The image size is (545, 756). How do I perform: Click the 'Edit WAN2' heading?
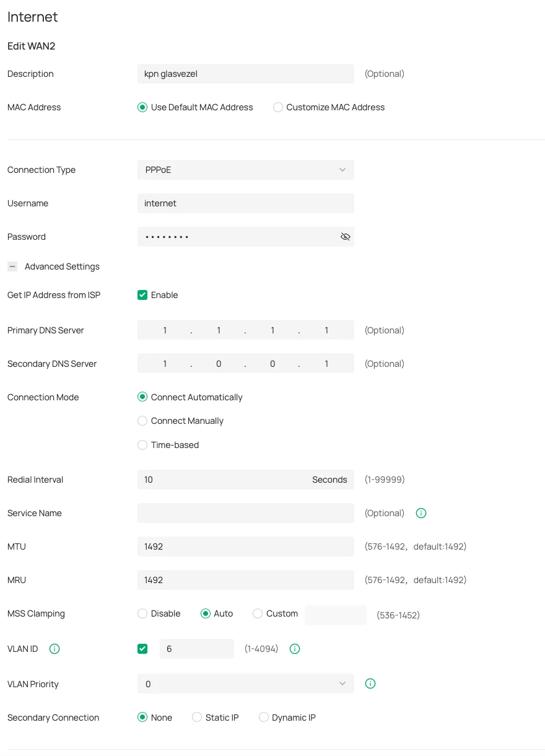[x=32, y=46]
